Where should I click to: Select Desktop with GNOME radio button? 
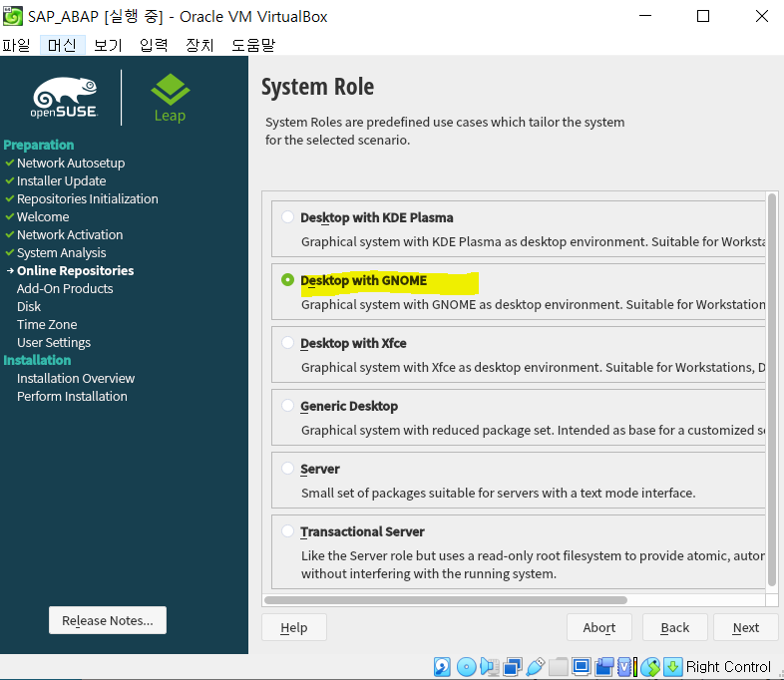tap(287, 280)
